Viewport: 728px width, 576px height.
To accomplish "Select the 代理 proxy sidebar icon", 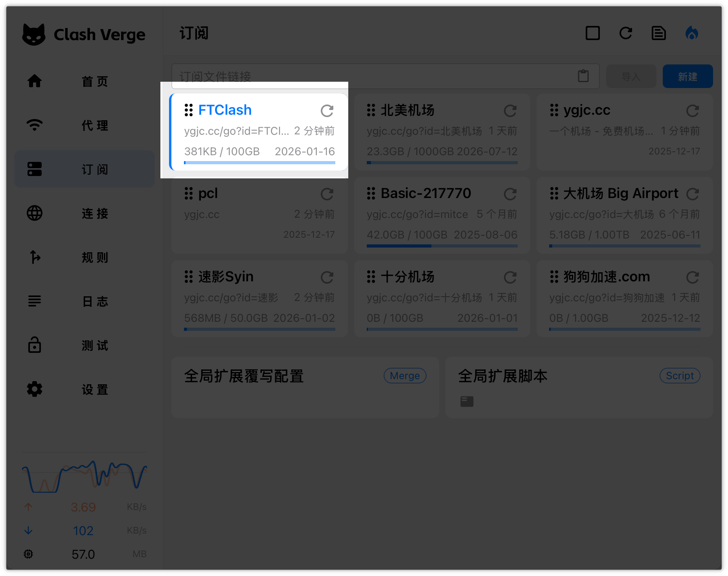I will pos(35,125).
